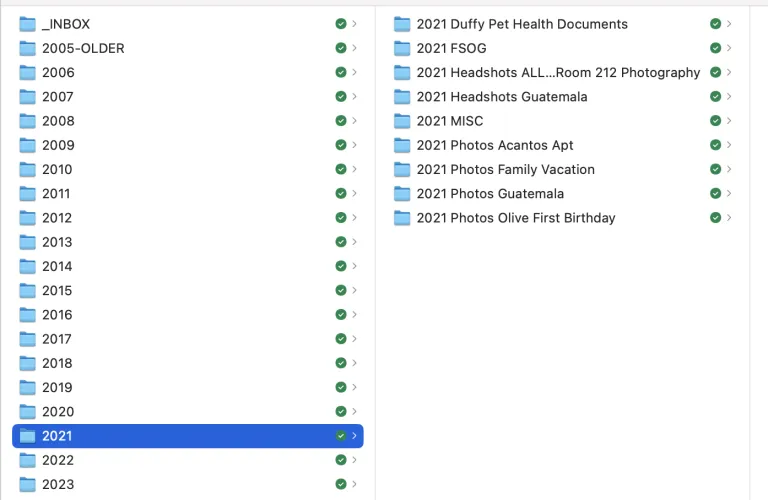
Task: Click the 2021 MISC folder icon
Action: (x=402, y=121)
